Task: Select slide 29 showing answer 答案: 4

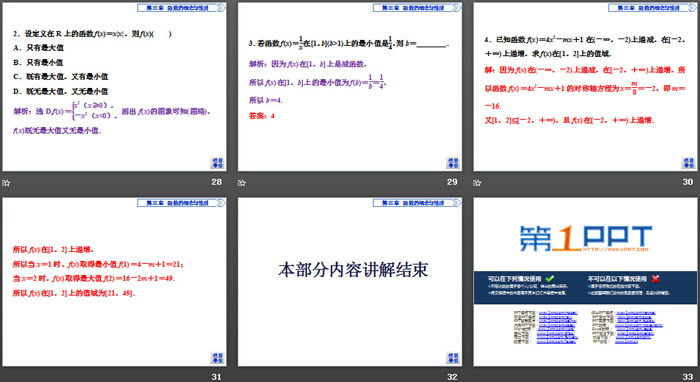Action: [x=350, y=87]
